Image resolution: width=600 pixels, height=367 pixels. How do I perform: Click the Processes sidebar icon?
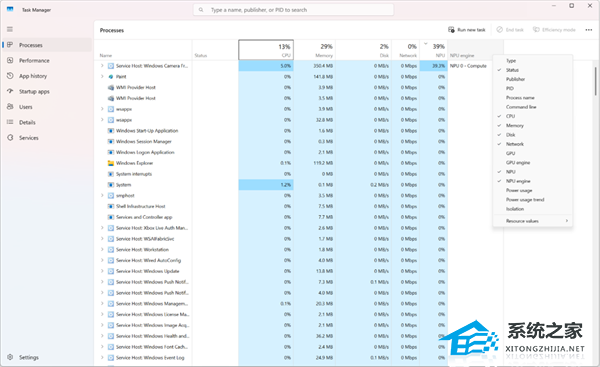coord(10,45)
